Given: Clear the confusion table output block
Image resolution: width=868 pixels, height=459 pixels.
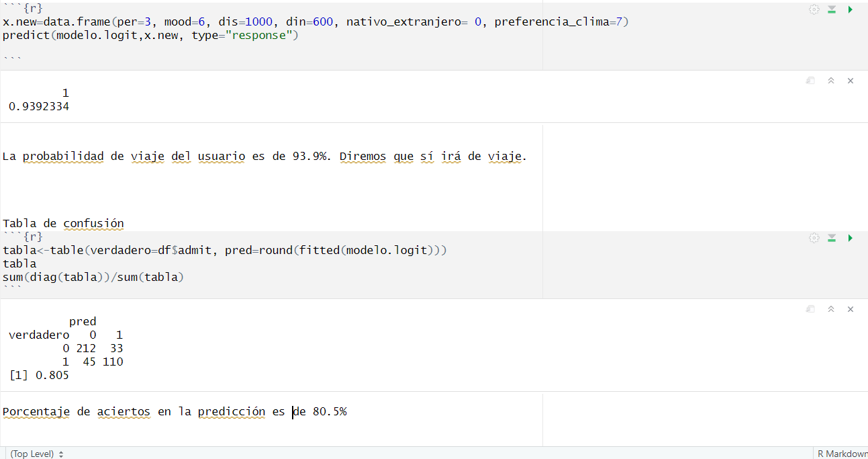Looking at the screenshot, I should 851,309.
